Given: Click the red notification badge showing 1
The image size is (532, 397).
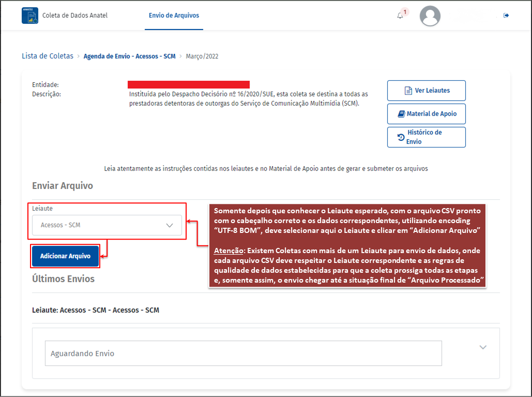Looking at the screenshot, I should point(405,12).
